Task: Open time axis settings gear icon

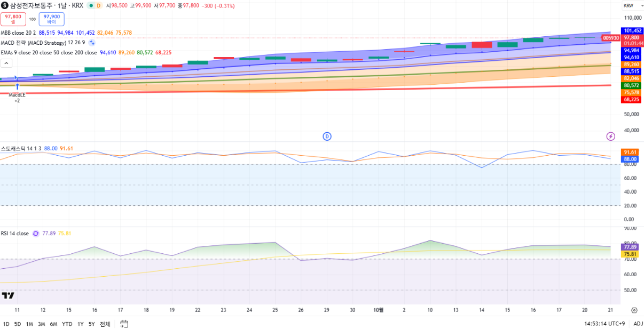Action: click(x=634, y=310)
